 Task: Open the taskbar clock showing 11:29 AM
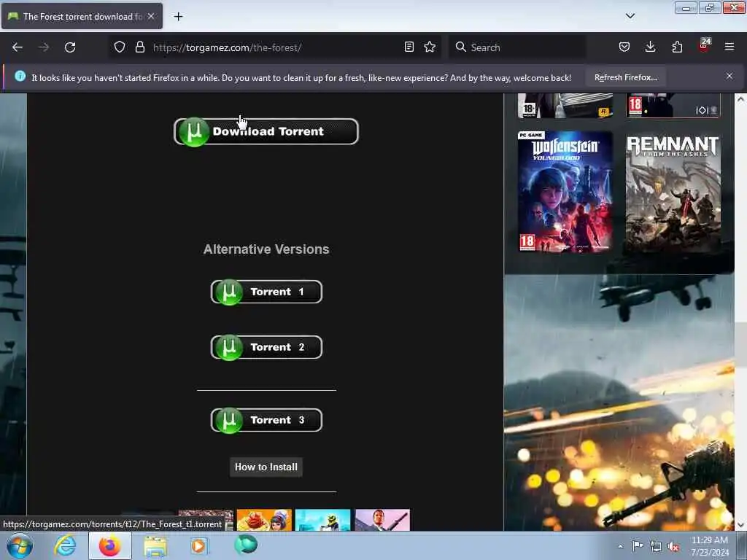pos(709,546)
